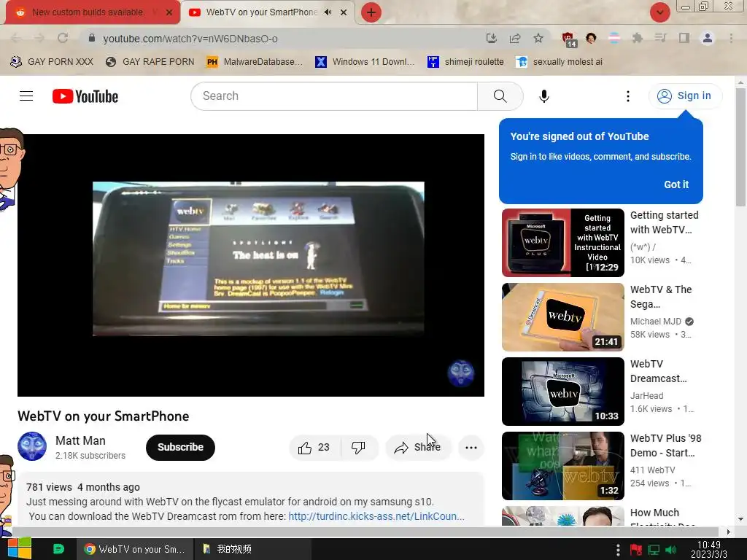The image size is (747, 560).
Task: Open more actions ellipsis below the video
Action: tap(471, 448)
